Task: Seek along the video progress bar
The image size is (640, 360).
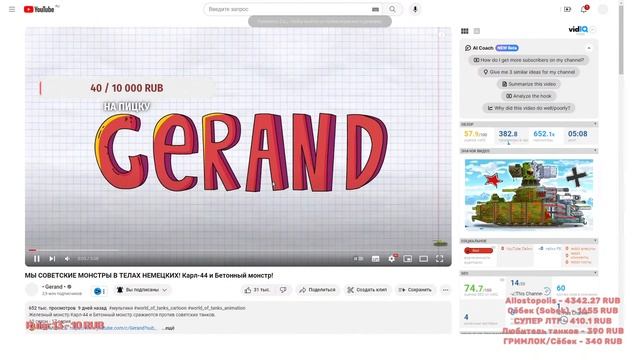Action: click(x=238, y=250)
